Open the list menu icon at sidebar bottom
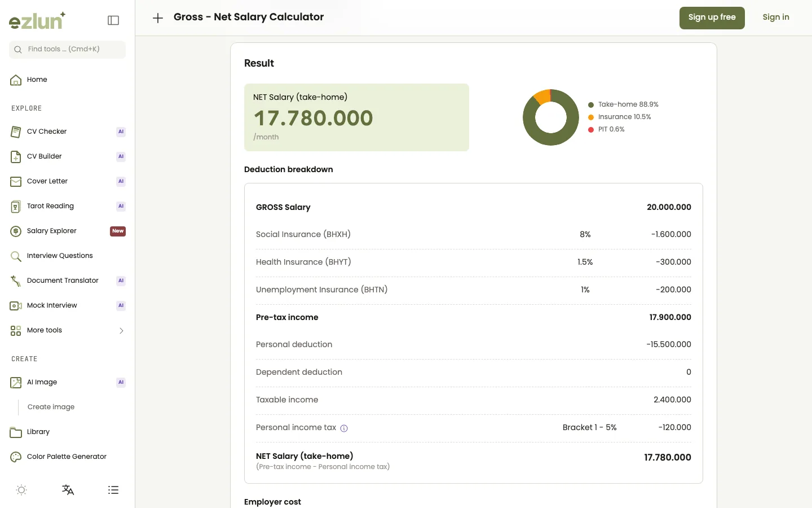812x508 pixels. [x=113, y=490]
